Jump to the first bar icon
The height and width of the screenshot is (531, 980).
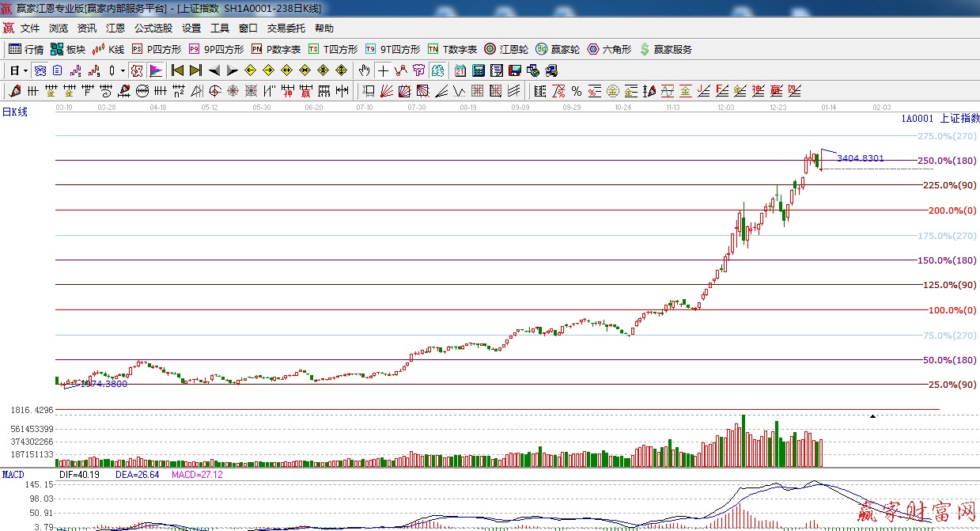tap(177, 70)
